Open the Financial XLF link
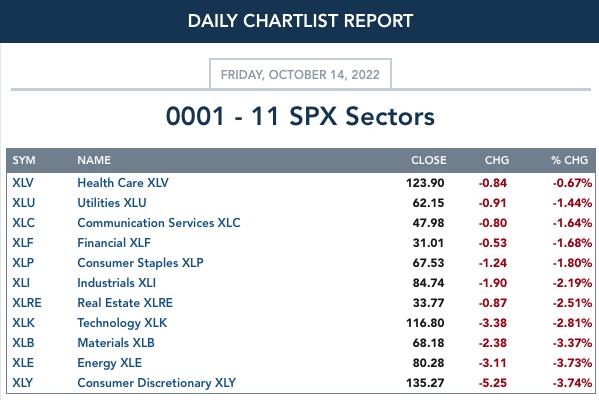This screenshot has height=400, width=599. (114, 243)
